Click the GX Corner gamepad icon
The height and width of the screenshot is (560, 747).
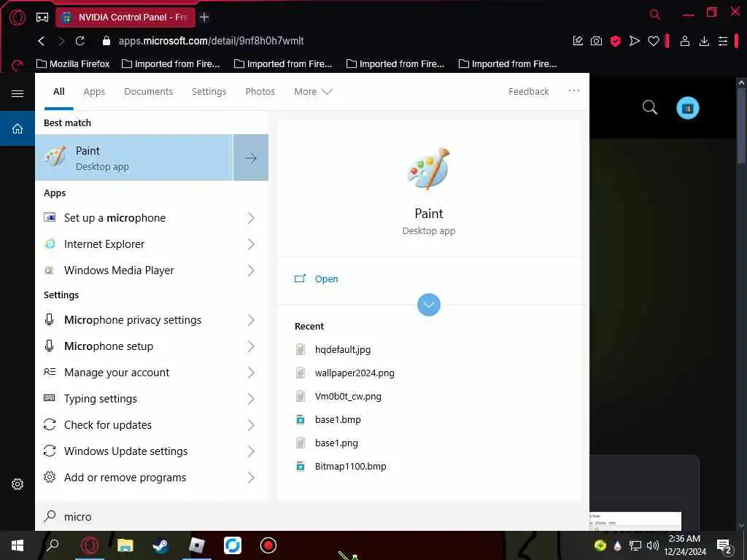[x=42, y=17]
